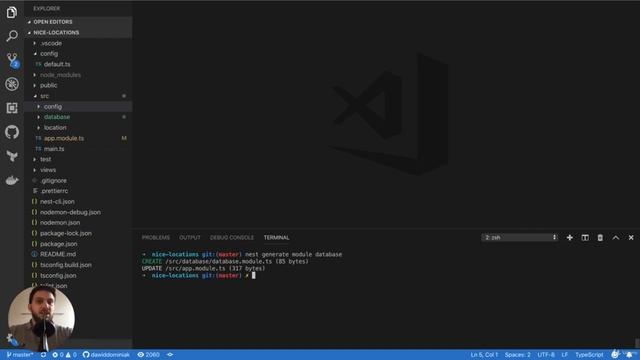
Task: Open the GitHub activity bar icon
Action: [x=12, y=132]
